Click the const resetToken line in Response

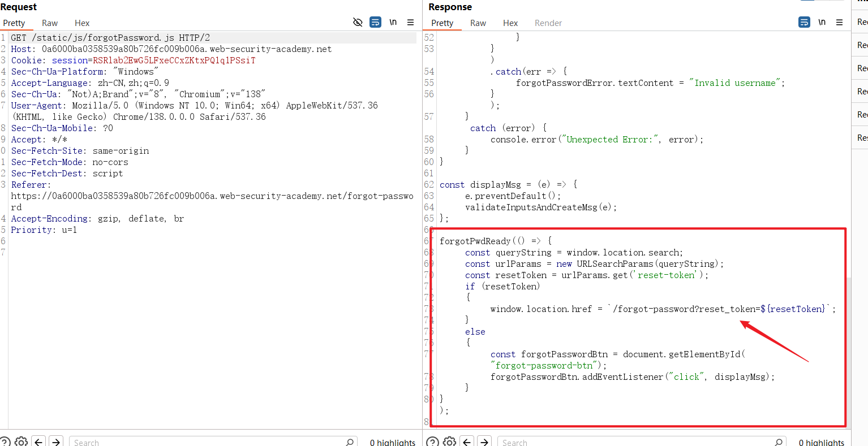[x=587, y=275]
